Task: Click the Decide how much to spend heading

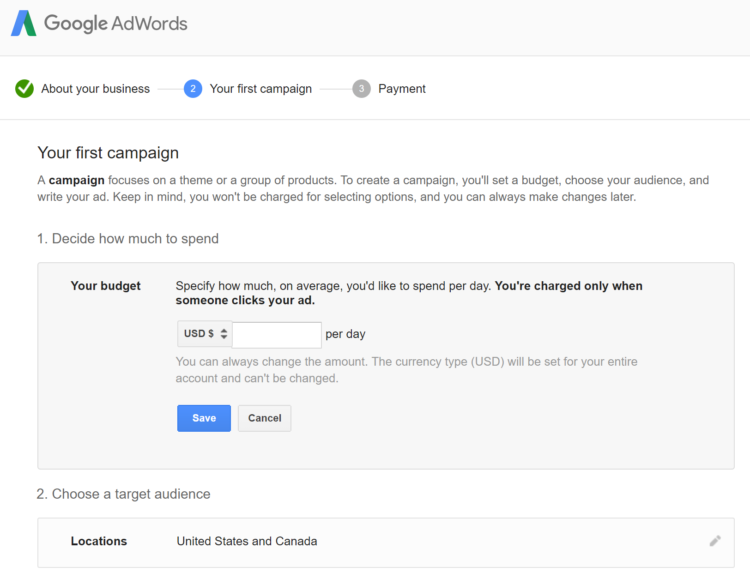Action: click(128, 239)
